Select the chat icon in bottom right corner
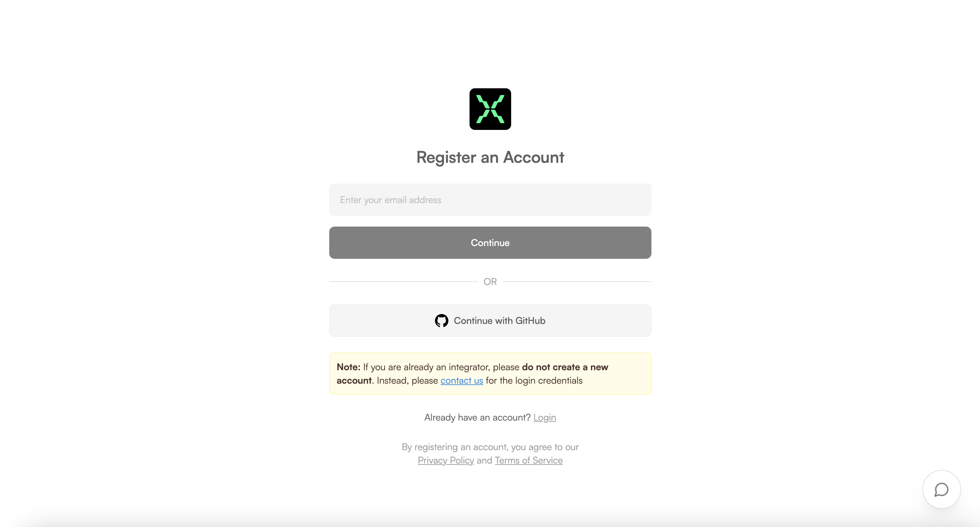The image size is (980, 527). [941, 489]
